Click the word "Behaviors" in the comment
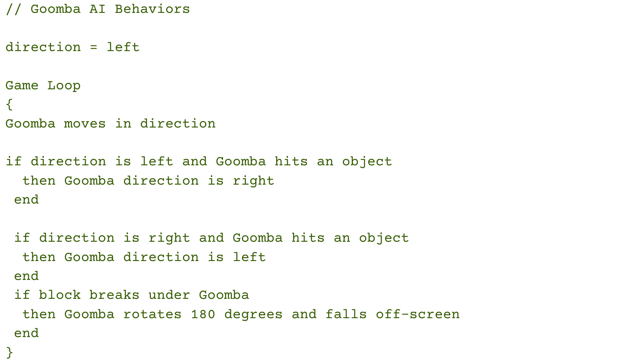This screenshot has width=644, height=362. click(152, 9)
